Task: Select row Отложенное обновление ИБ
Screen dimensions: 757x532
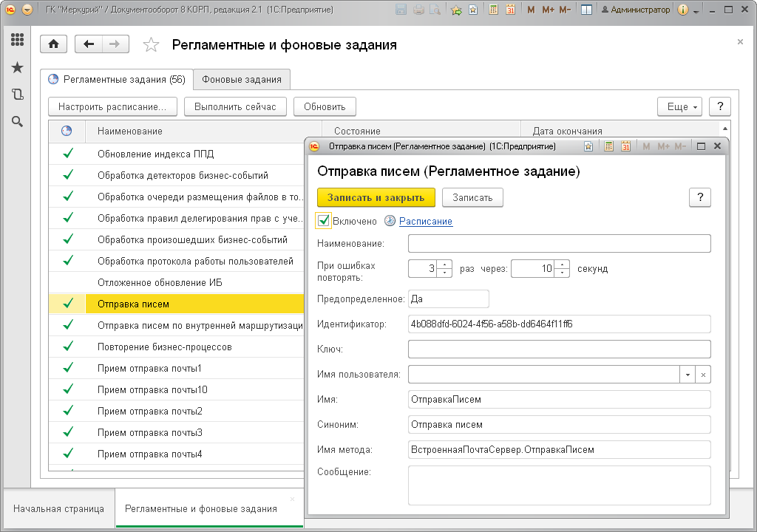Action: [x=176, y=282]
